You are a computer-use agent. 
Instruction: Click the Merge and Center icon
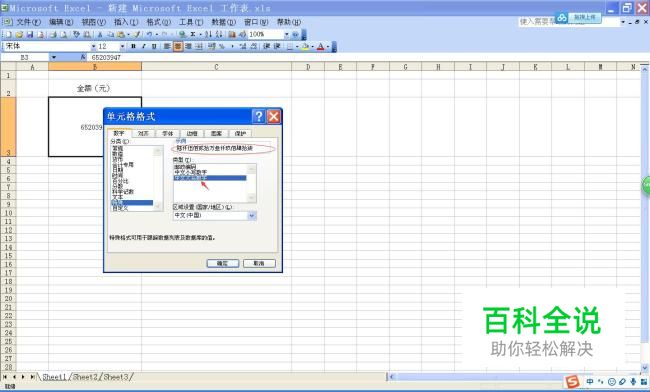[199, 46]
